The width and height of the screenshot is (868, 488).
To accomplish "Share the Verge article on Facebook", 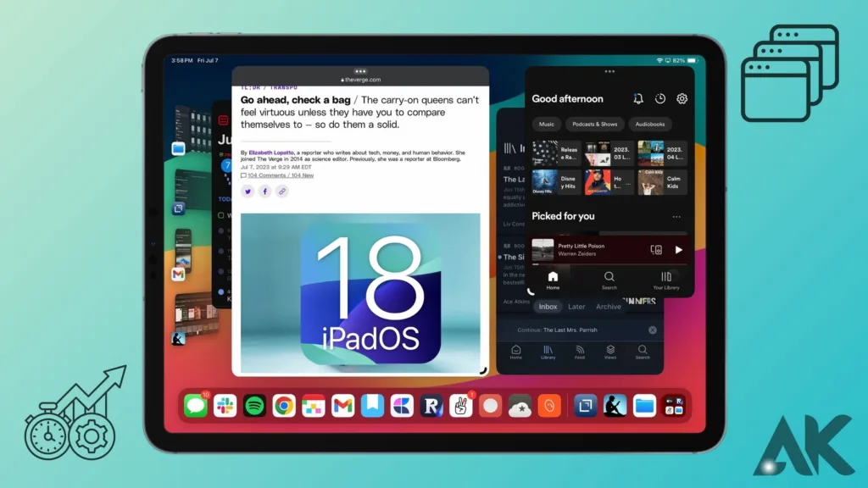I will 264,191.
